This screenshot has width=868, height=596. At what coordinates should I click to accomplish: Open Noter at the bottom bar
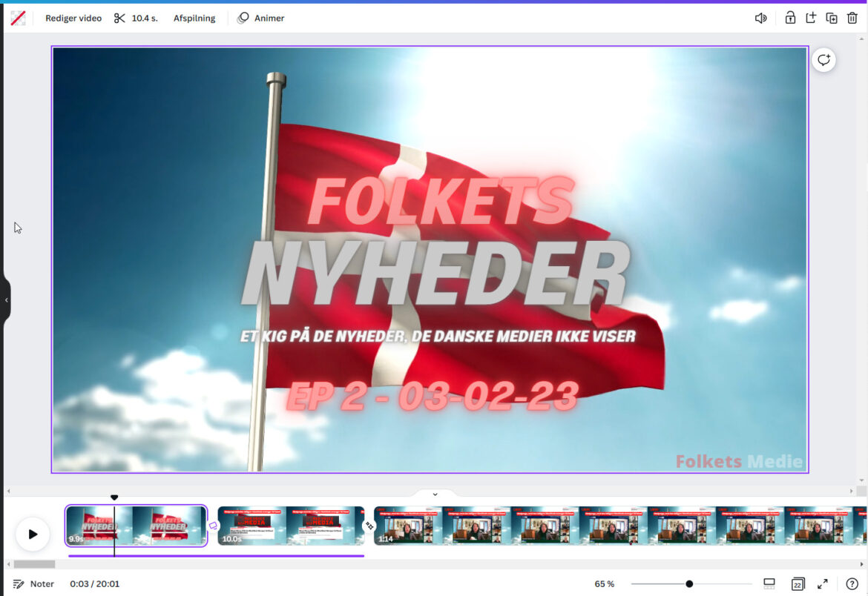34,584
